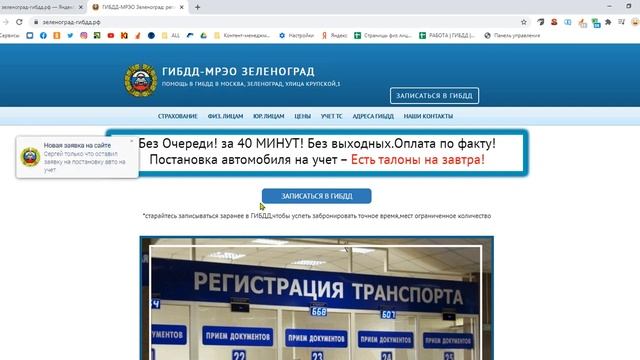Open the 'Панель управления' bookmark

pyautogui.click(x=512, y=36)
